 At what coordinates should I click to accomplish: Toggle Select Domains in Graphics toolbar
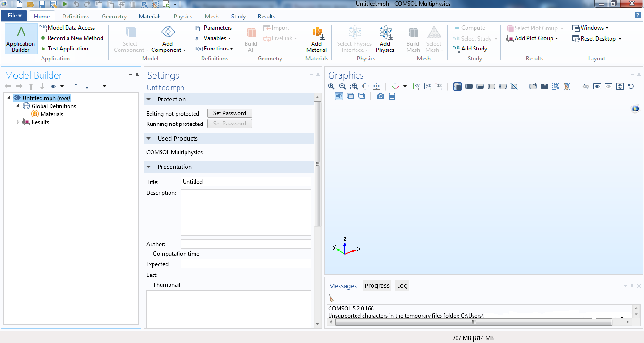click(469, 86)
